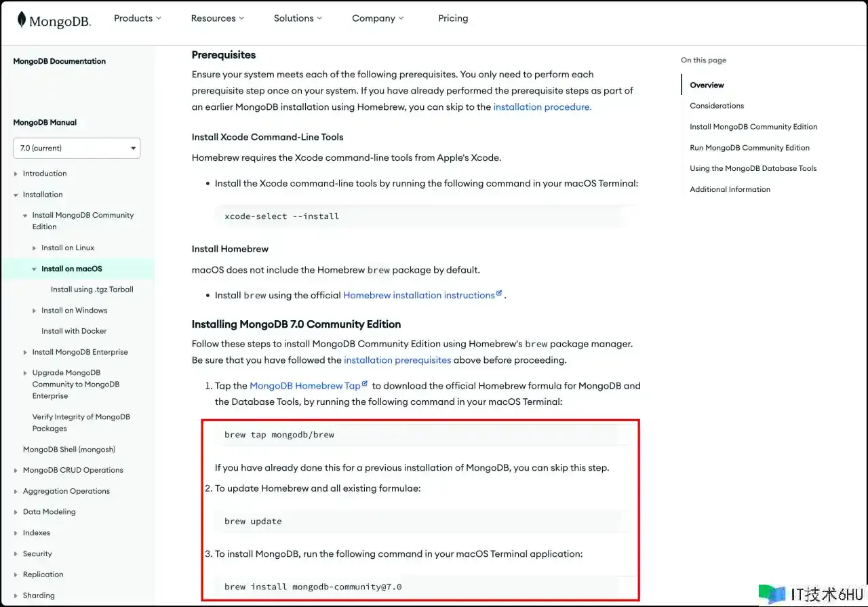Screen dimensions: 868x607
Task: Open Verify Integrity of MongoDB Packages
Action: coord(81,423)
